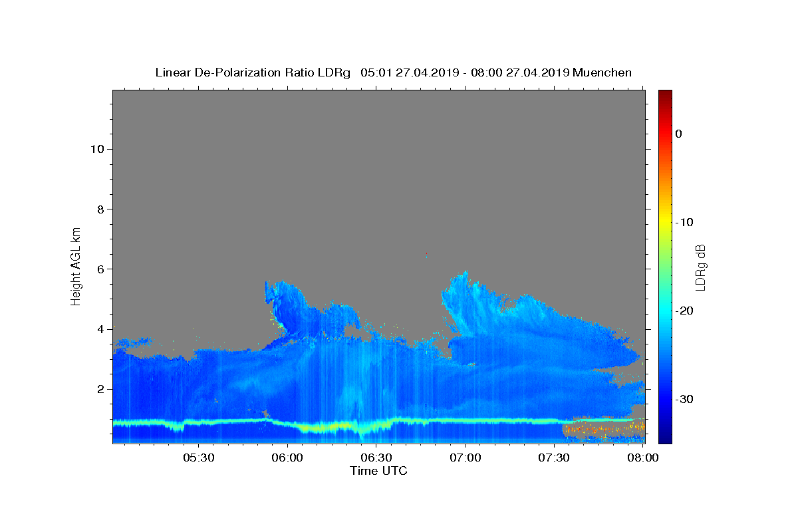
Task: Click the 'Time UTC' axis label
Action: coord(378,471)
